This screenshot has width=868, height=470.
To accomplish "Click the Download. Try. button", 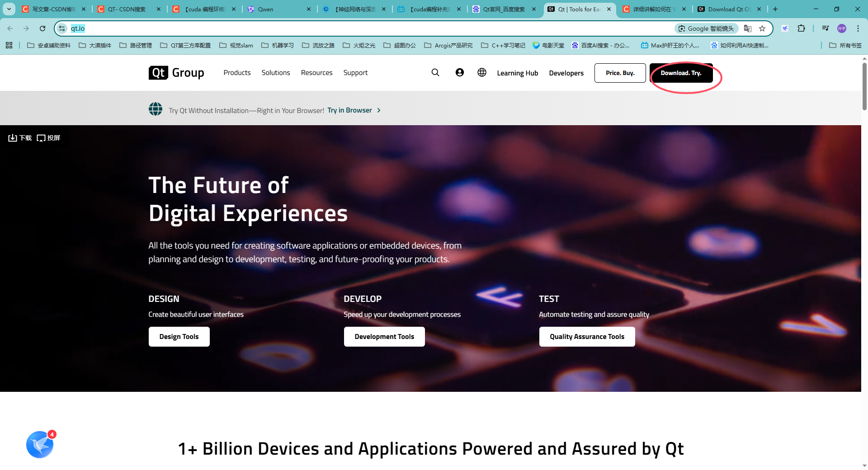I will pyautogui.click(x=681, y=73).
